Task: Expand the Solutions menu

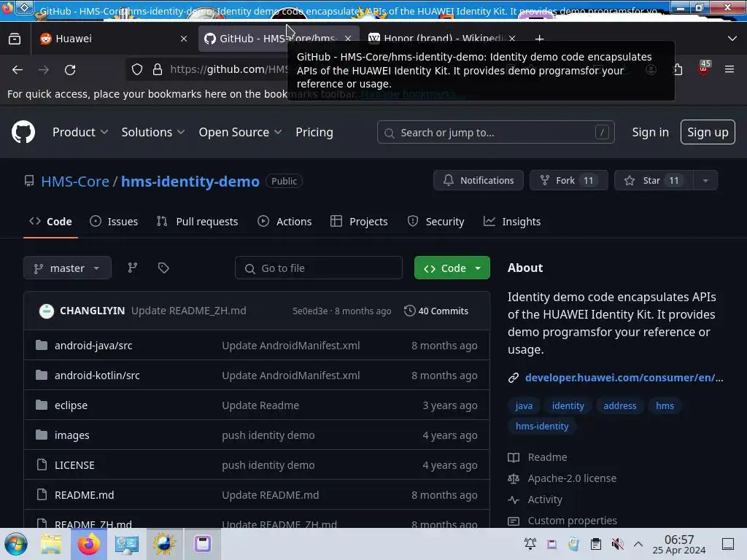Action: click(153, 132)
